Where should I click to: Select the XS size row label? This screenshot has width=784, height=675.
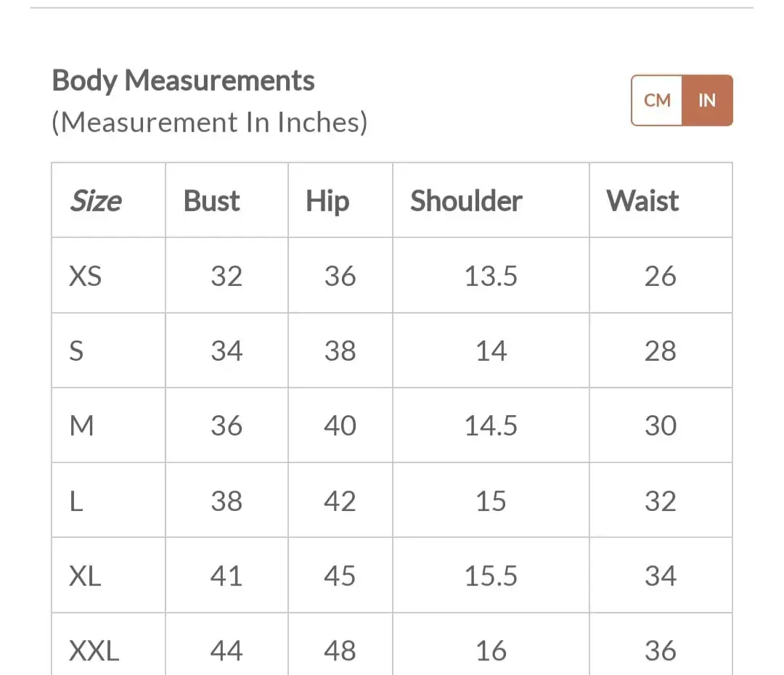click(86, 276)
